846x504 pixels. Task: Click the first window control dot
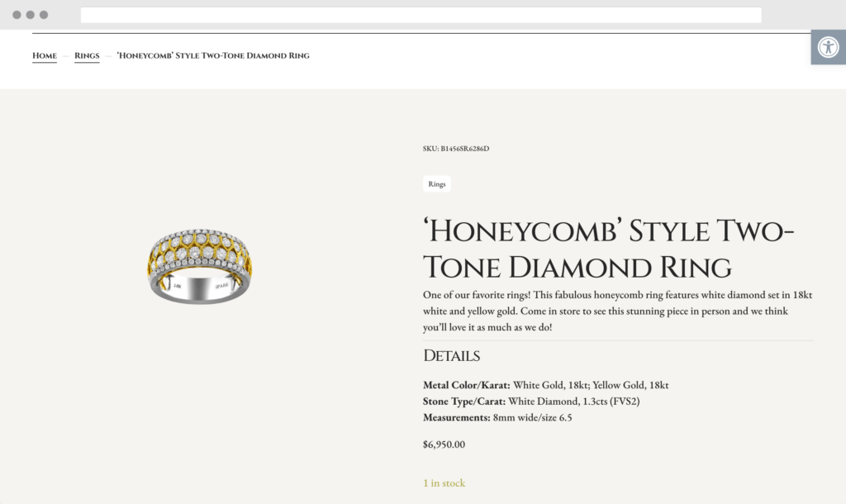point(17,15)
